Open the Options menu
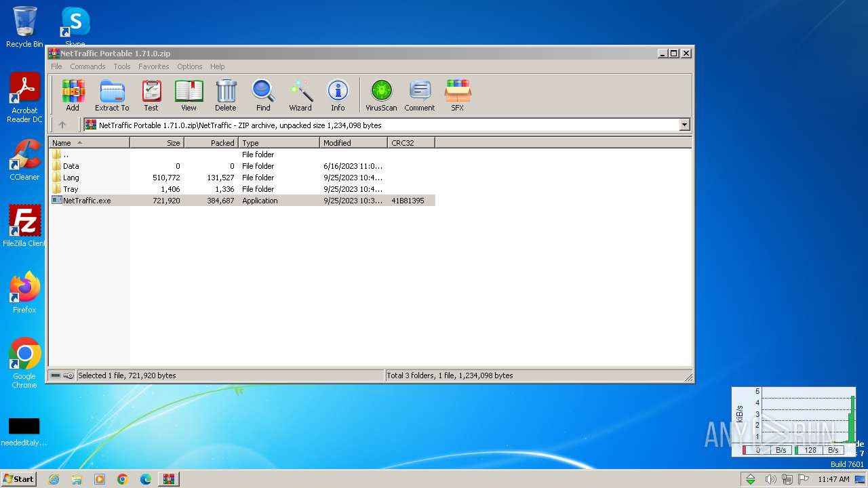 [x=190, y=66]
